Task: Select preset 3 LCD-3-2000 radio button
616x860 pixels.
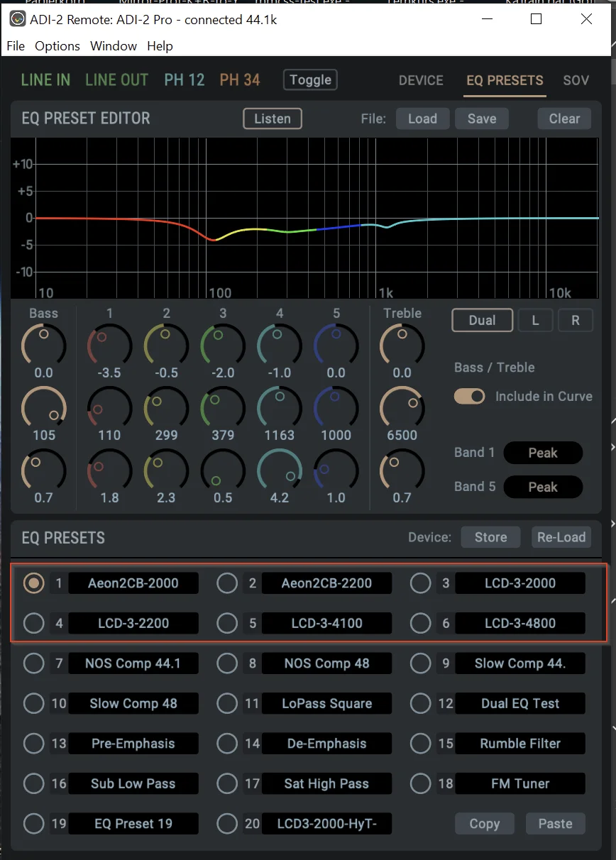Action: (421, 583)
